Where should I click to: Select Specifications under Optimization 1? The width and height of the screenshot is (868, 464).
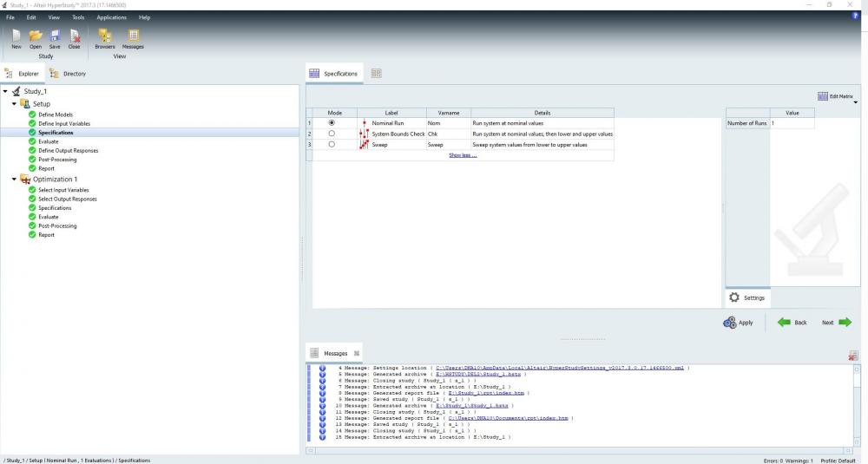click(x=55, y=208)
